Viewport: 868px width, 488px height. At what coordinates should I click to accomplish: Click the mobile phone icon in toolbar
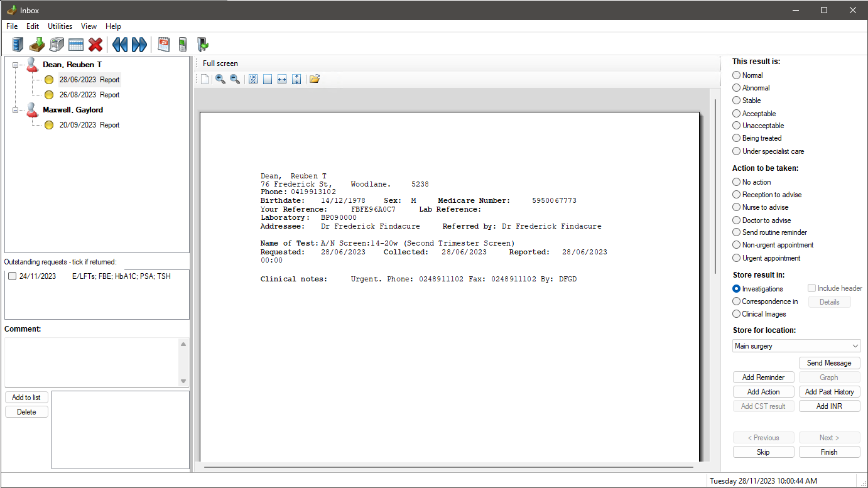pyautogui.click(x=182, y=45)
